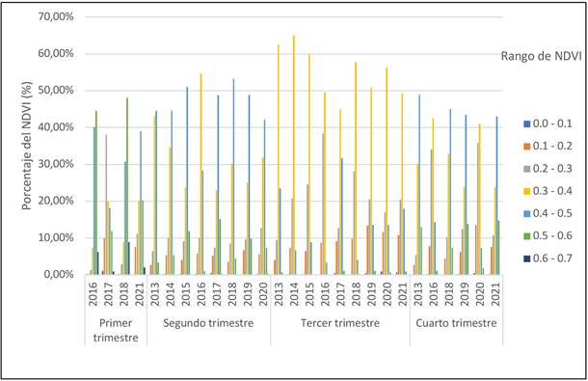The height and width of the screenshot is (381, 588).
Task: Click the 30,00% y-axis label
Action: 56,164
